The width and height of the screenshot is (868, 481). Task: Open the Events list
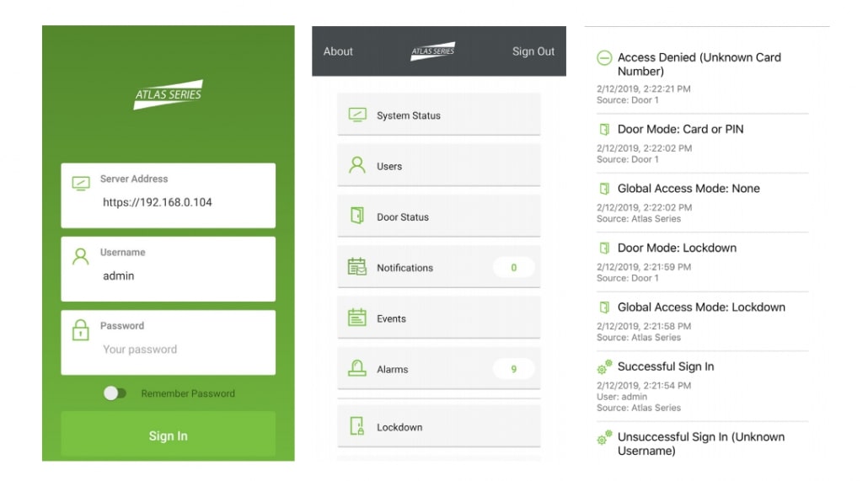coord(438,318)
